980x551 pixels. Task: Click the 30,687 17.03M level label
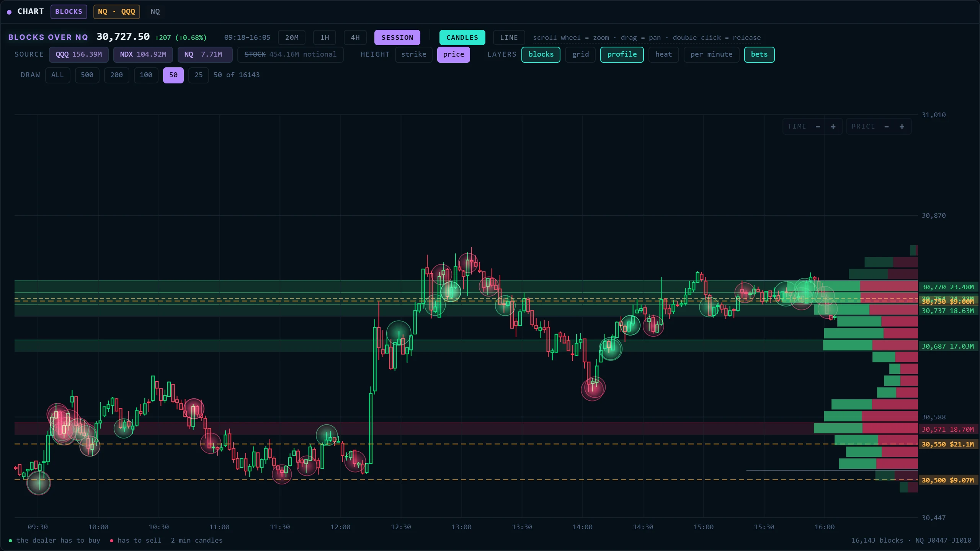pyautogui.click(x=948, y=346)
